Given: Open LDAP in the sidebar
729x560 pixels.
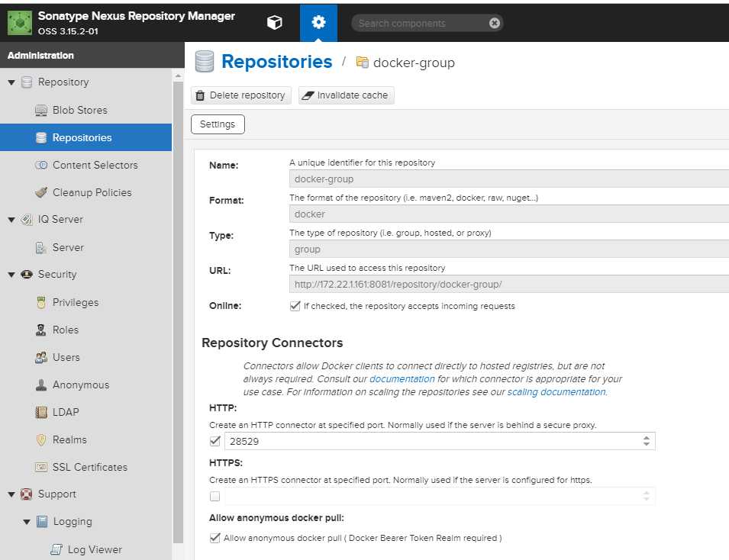Looking at the screenshot, I should [x=66, y=412].
